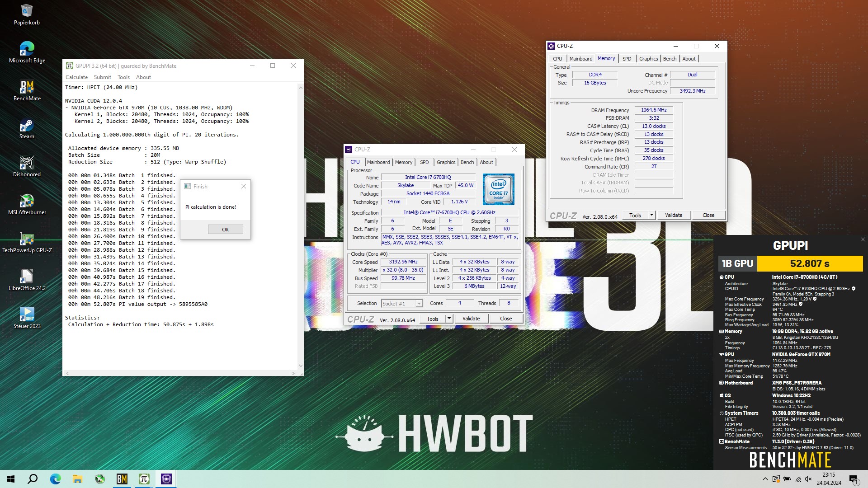Show hidden system tray icons
Screen dimensions: 868x488
[765, 479]
